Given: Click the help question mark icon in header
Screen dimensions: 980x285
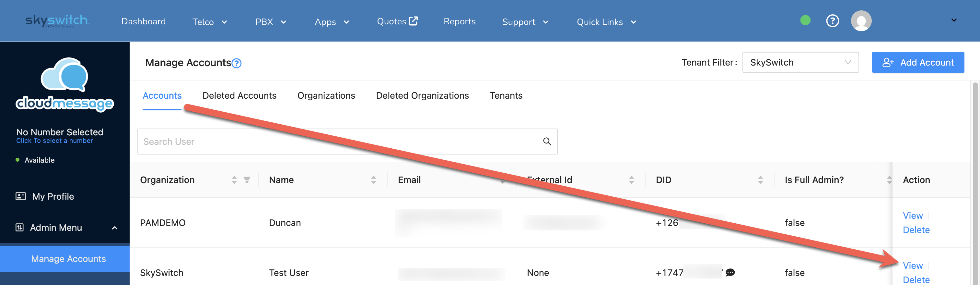Looking at the screenshot, I should tap(833, 20).
